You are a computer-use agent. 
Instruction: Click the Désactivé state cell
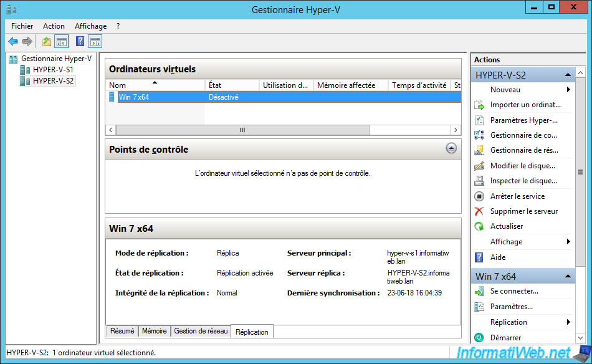(224, 97)
